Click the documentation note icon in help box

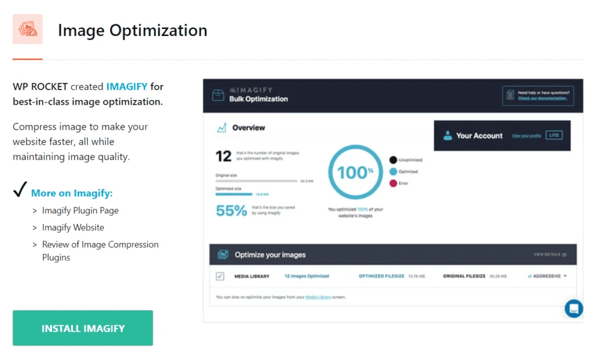click(x=510, y=95)
